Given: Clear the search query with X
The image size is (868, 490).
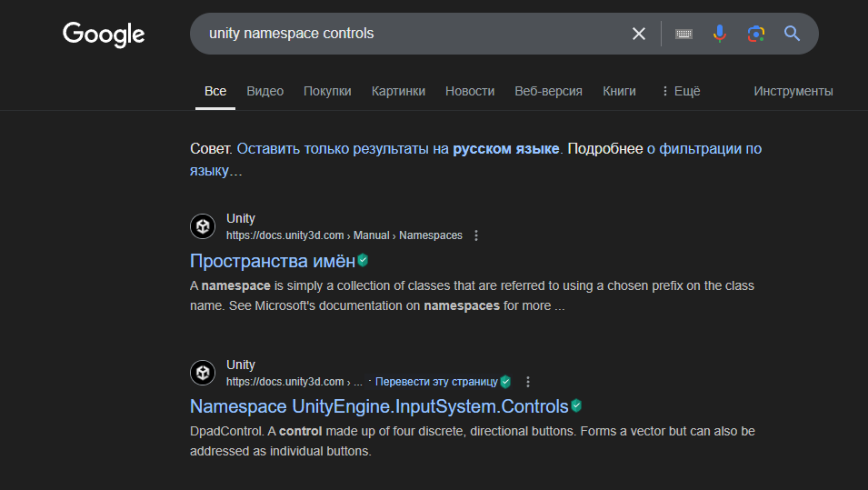Looking at the screenshot, I should pos(639,34).
